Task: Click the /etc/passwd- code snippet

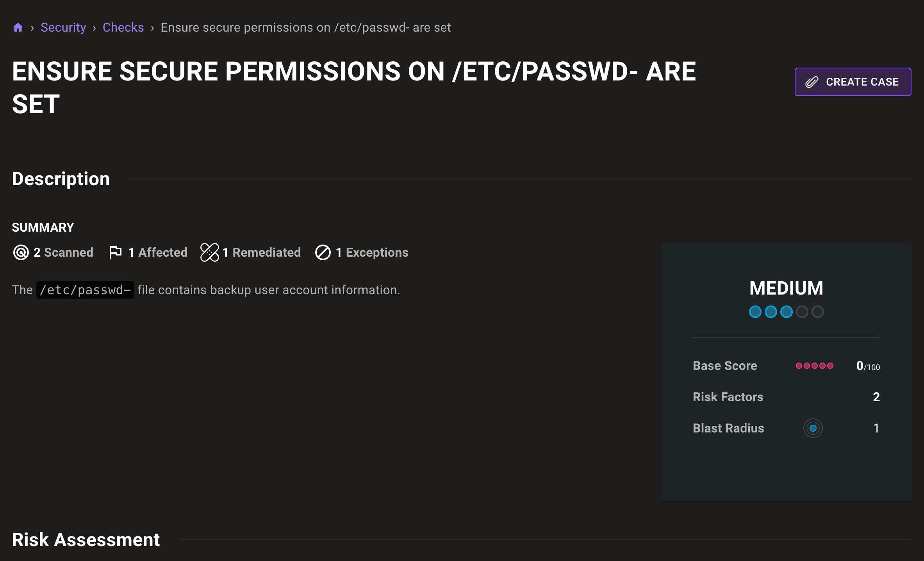Action: click(85, 290)
